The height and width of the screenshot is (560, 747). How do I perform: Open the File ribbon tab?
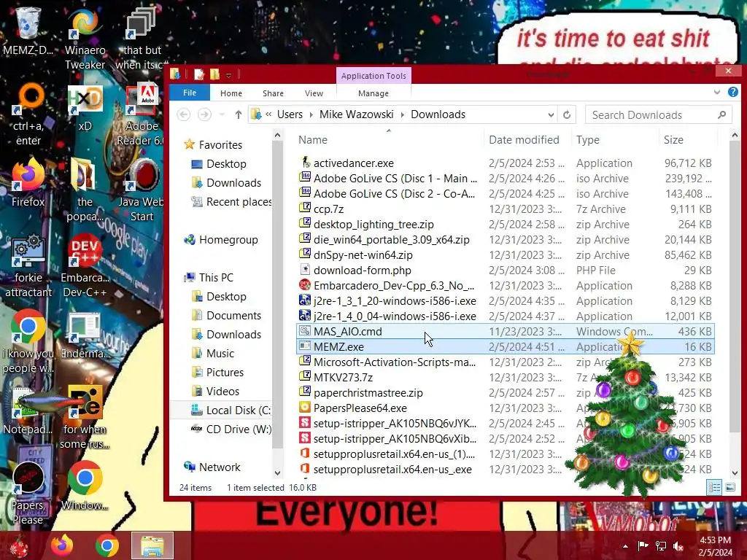[190, 93]
